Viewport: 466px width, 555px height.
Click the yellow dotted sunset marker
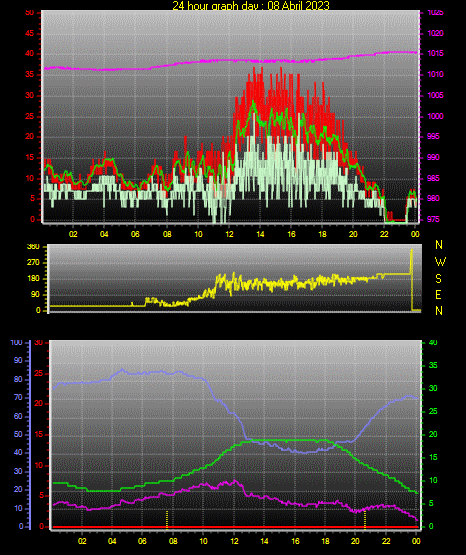(365, 520)
